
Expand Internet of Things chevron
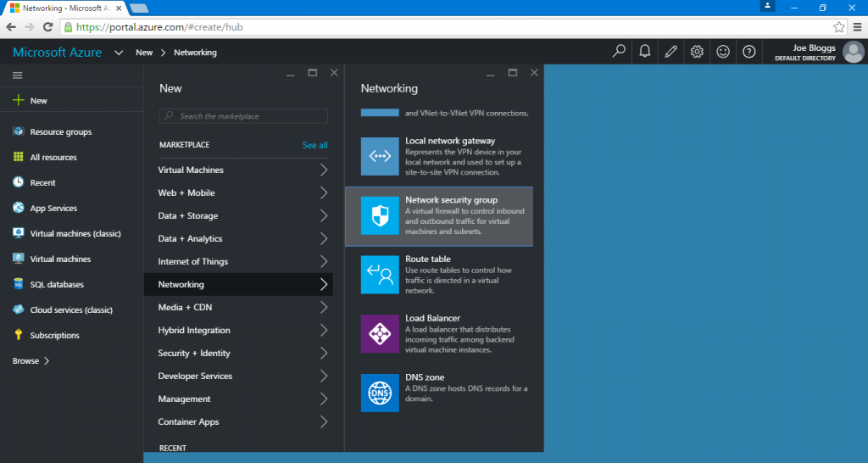point(324,261)
